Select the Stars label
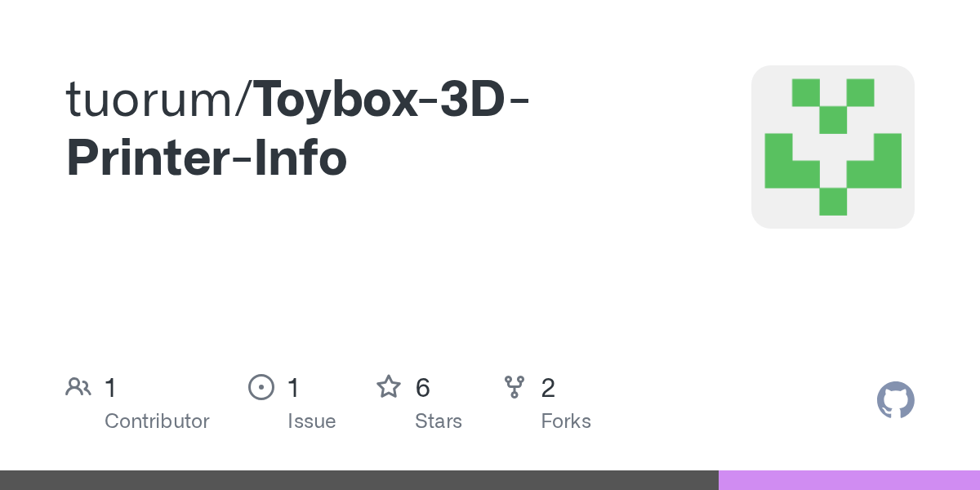 coord(439,421)
